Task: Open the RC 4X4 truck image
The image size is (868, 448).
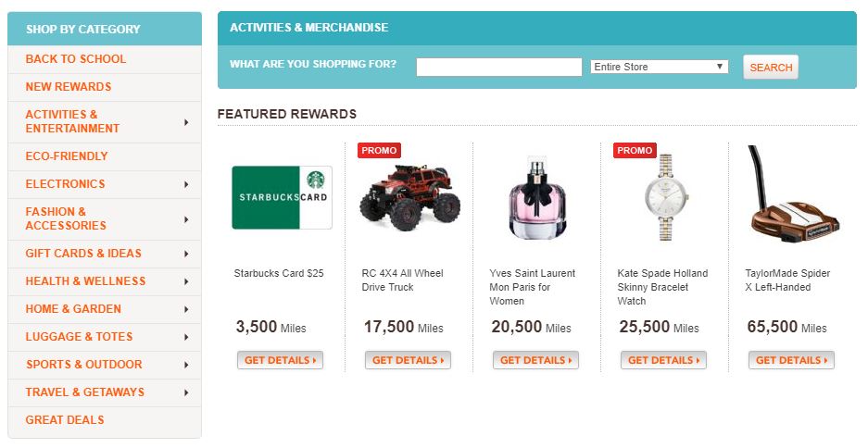Action: [x=408, y=197]
